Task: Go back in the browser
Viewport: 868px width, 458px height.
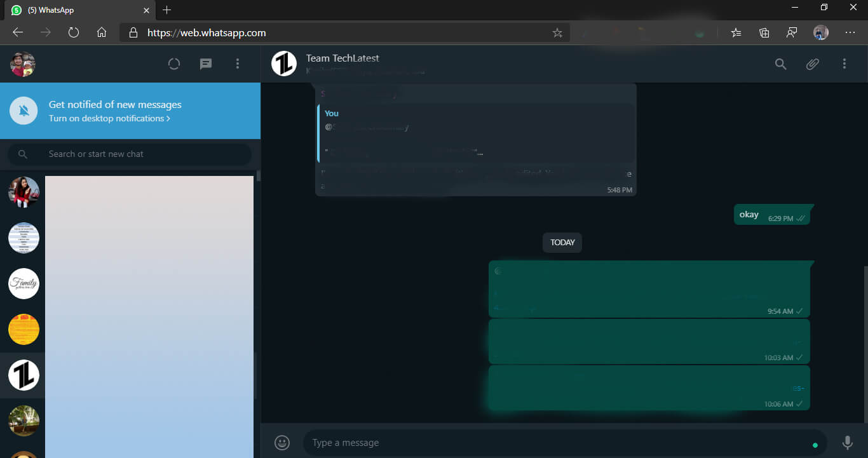Action: [18, 32]
